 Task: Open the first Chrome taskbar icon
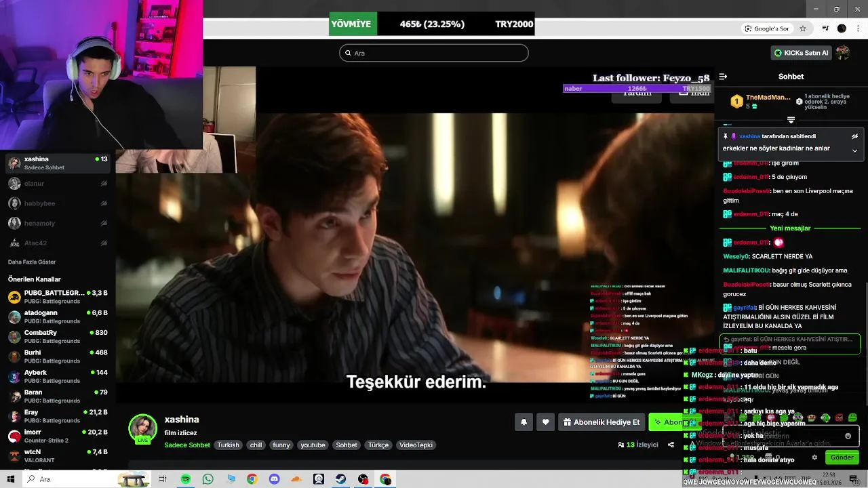pos(252,479)
